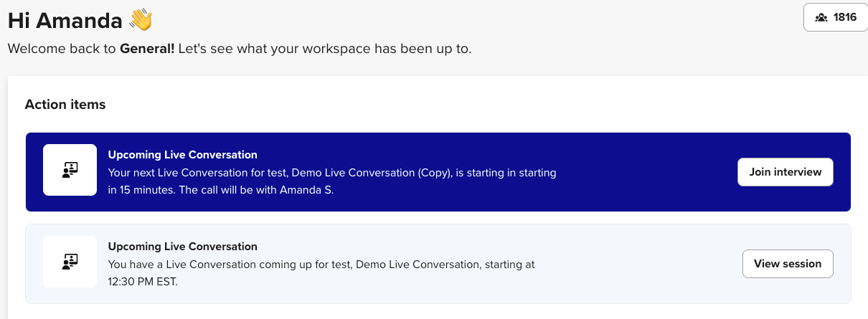Click the 1816 member count number

(x=845, y=18)
